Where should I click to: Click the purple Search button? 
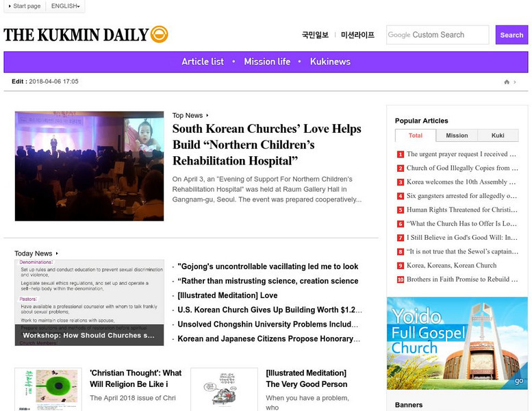(x=511, y=35)
